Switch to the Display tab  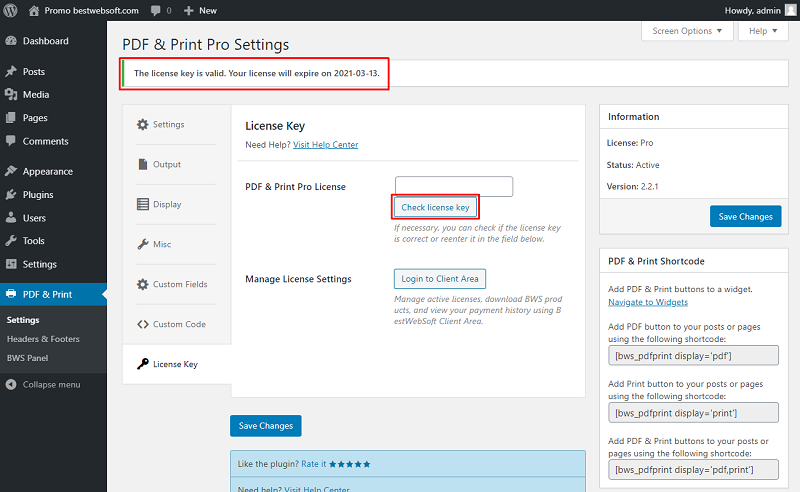click(x=177, y=204)
